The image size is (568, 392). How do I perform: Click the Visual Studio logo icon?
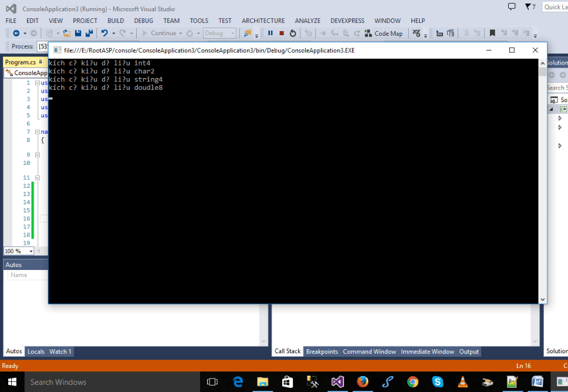coord(11,9)
